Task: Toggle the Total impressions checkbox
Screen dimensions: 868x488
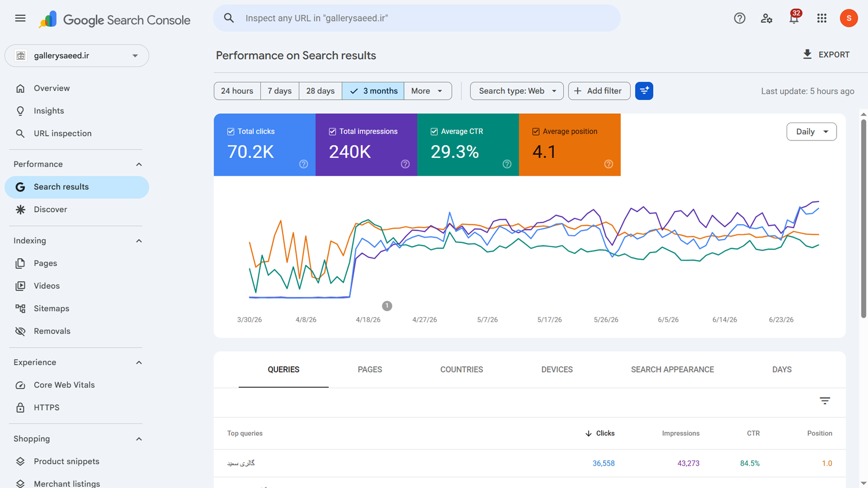Action: [333, 131]
